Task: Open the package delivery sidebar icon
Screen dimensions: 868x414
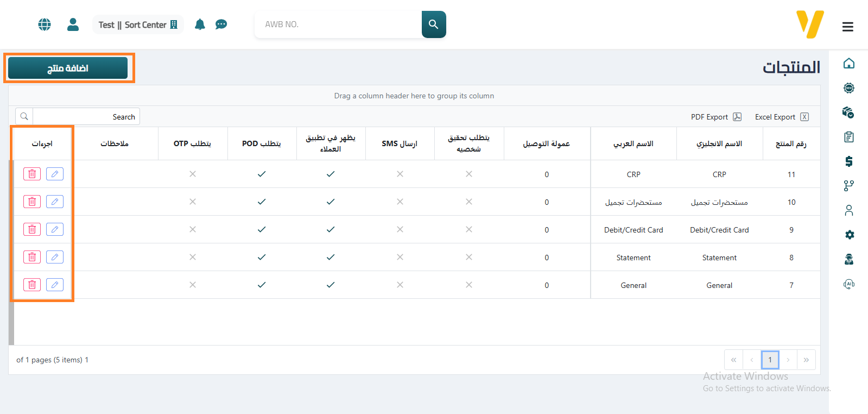Action: (x=848, y=112)
